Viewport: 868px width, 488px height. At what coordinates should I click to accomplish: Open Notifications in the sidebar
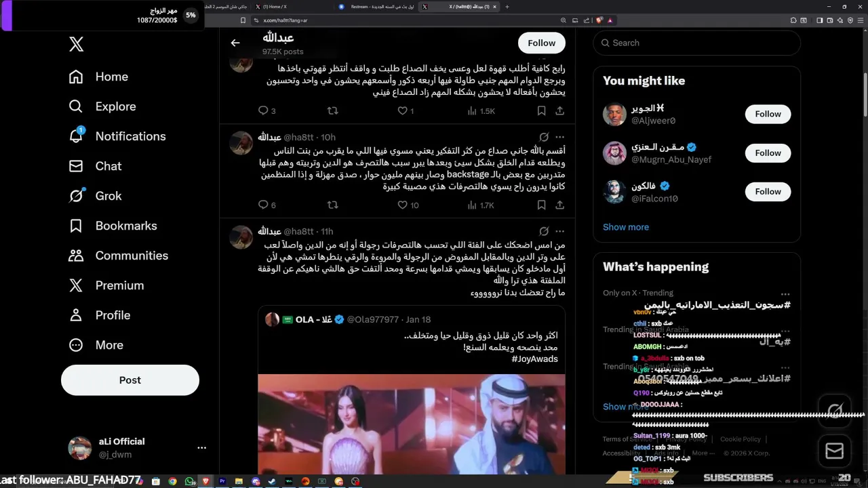click(117, 136)
